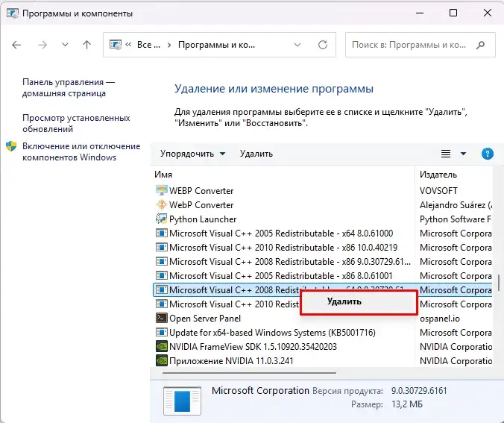Open the Windows features on/off link

coord(81,151)
